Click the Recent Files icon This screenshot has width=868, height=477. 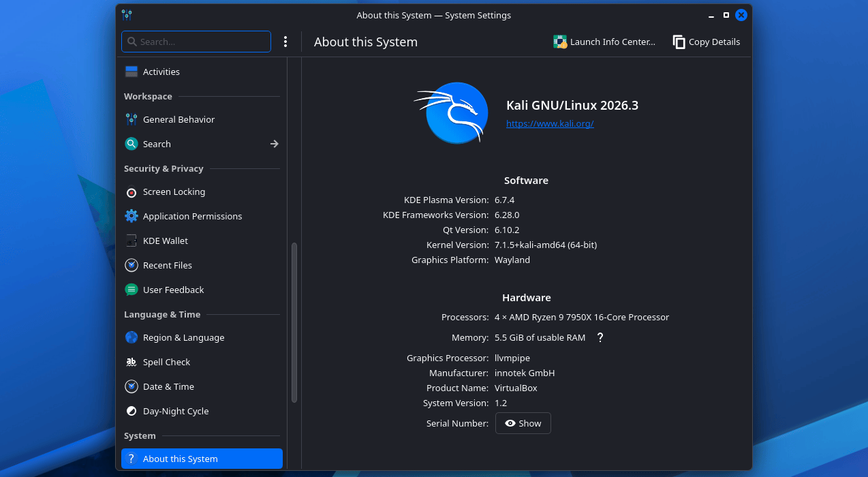pyautogui.click(x=131, y=265)
